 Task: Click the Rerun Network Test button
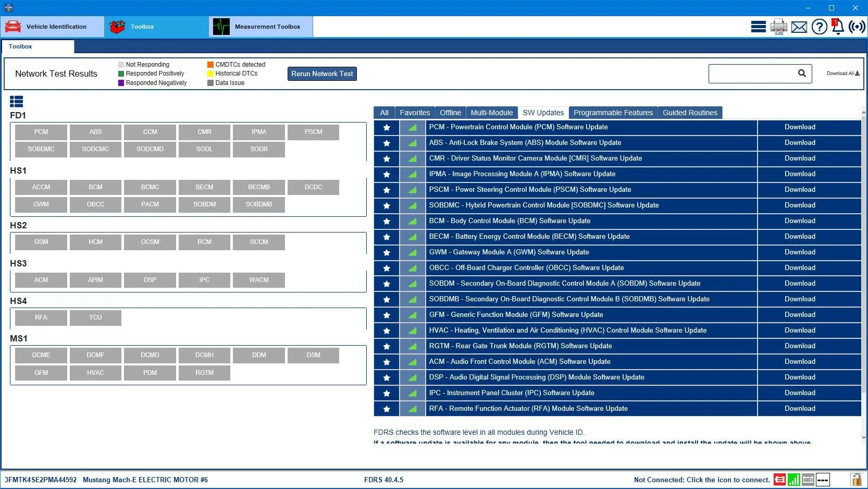322,74
